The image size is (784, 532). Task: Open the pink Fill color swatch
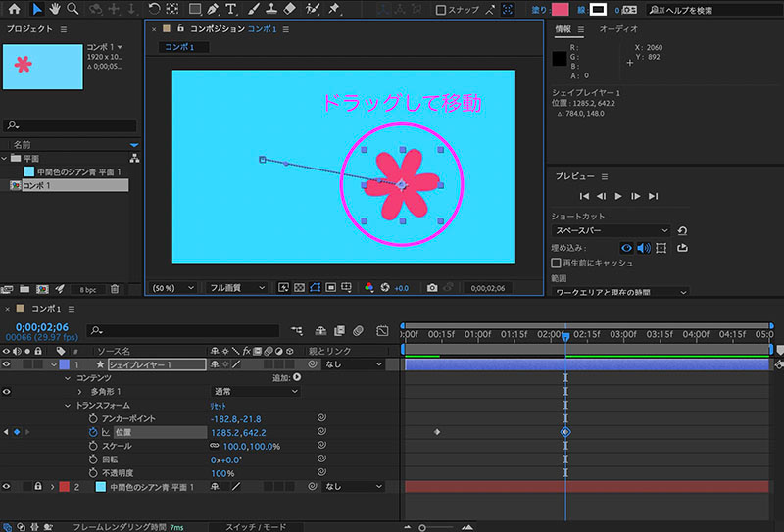tap(560, 9)
